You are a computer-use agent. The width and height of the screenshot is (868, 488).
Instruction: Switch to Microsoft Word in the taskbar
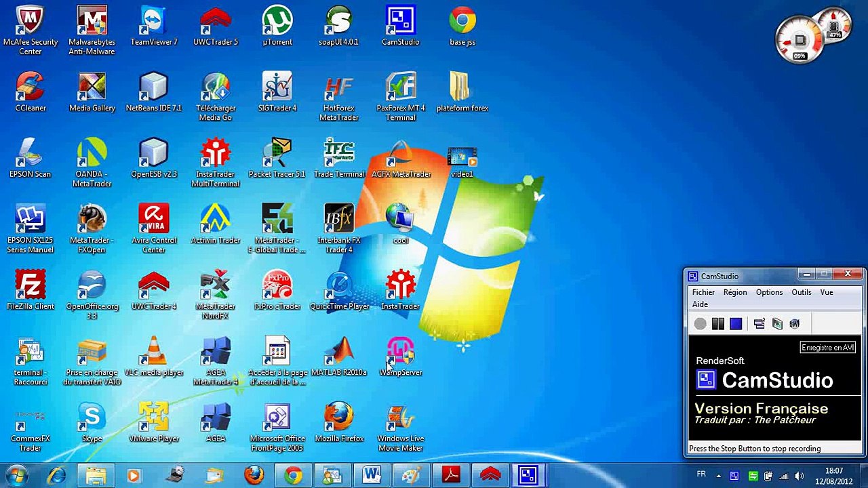click(372, 476)
